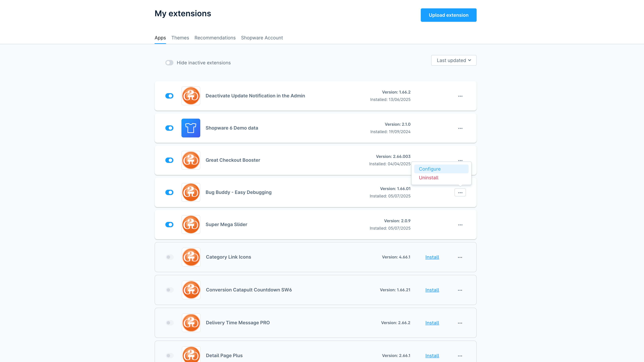Open the three-dot menu for Detail Page Plus

pyautogui.click(x=460, y=356)
